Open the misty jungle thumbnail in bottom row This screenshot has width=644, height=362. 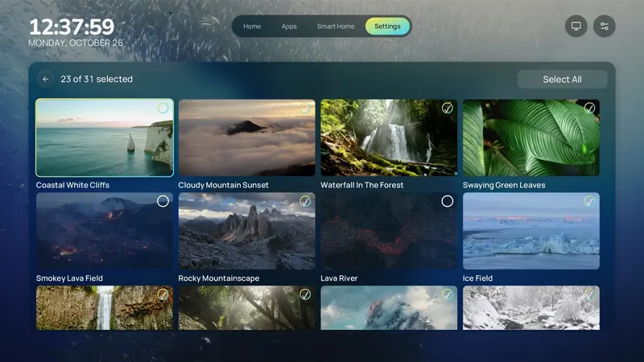click(247, 308)
